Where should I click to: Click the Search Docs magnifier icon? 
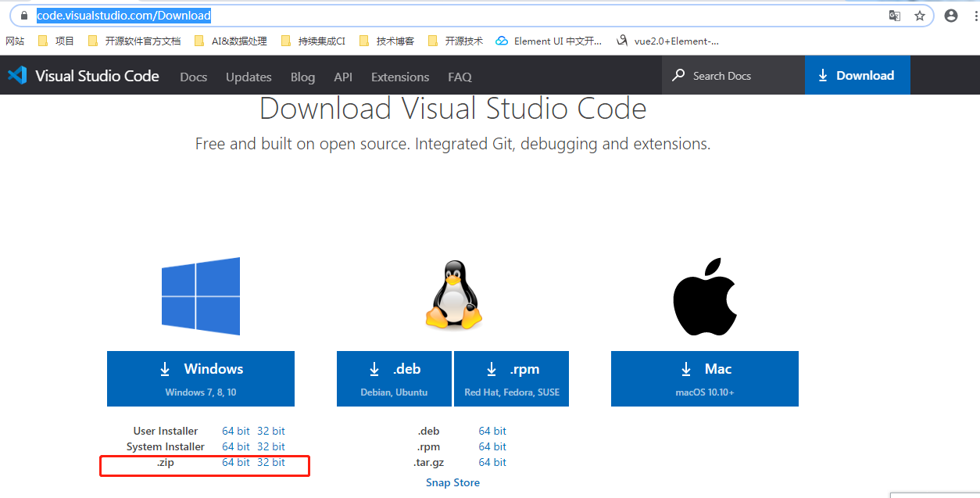(x=678, y=76)
